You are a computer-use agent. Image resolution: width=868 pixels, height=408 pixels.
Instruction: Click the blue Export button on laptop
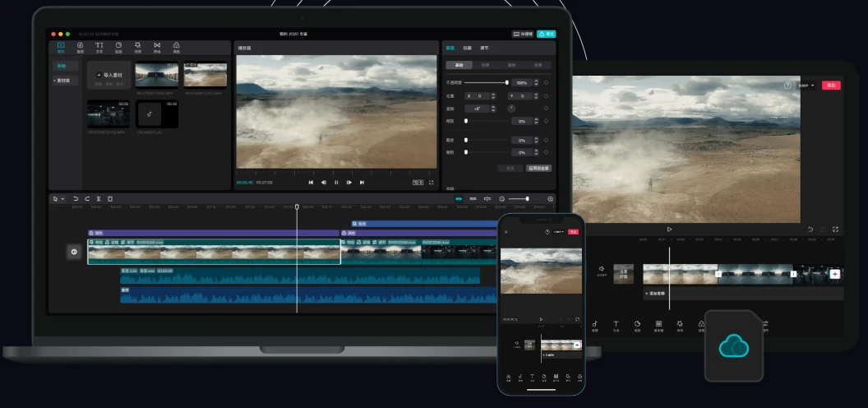[546, 34]
